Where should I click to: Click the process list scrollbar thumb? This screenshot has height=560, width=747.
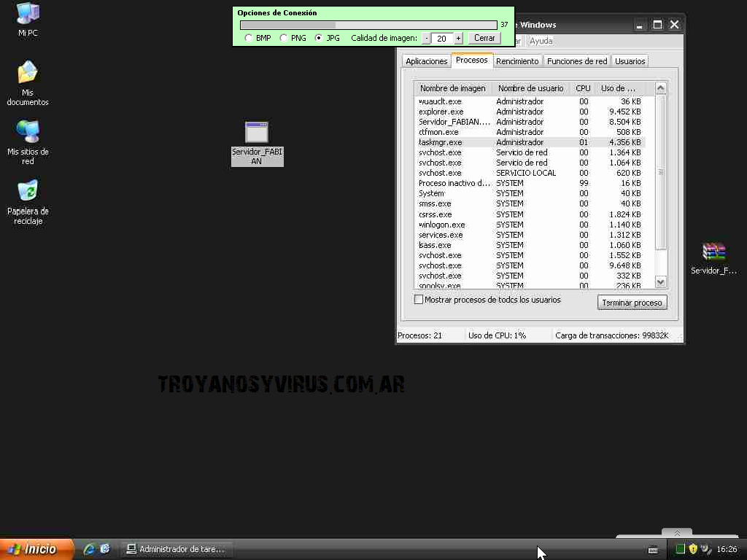click(x=661, y=172)
